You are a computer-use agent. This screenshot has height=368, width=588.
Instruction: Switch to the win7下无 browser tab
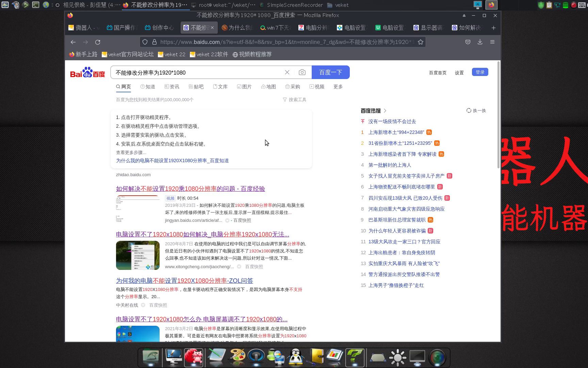point(275,28)
